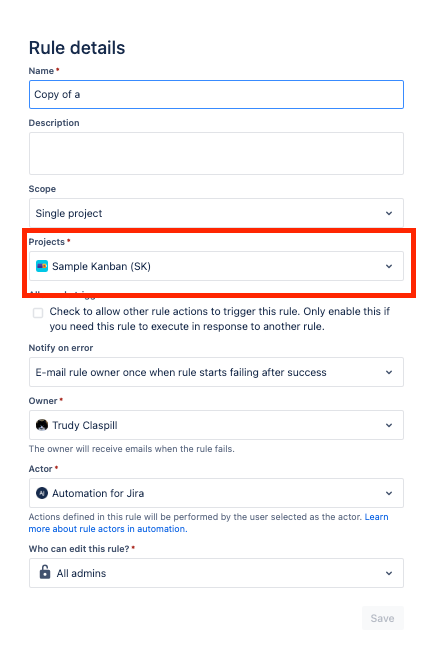This screenshot has width=442, height=659.
Task: Open the E-mail rule owner notification dropdown
Action: pyautogui.click(x=216, y=372)
